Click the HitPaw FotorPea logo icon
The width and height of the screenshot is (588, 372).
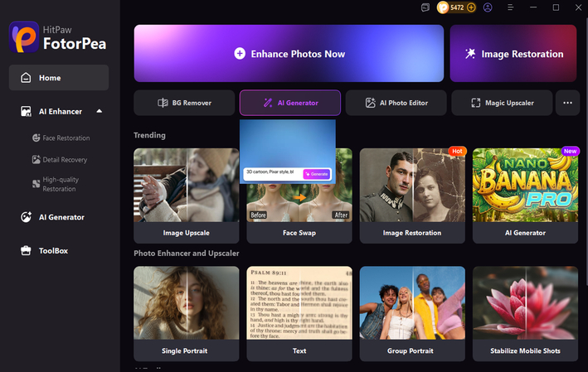tap(24, 37)
